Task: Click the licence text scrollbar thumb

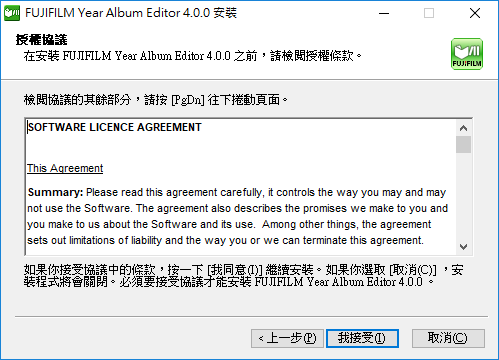Action: tap(463, 144)
